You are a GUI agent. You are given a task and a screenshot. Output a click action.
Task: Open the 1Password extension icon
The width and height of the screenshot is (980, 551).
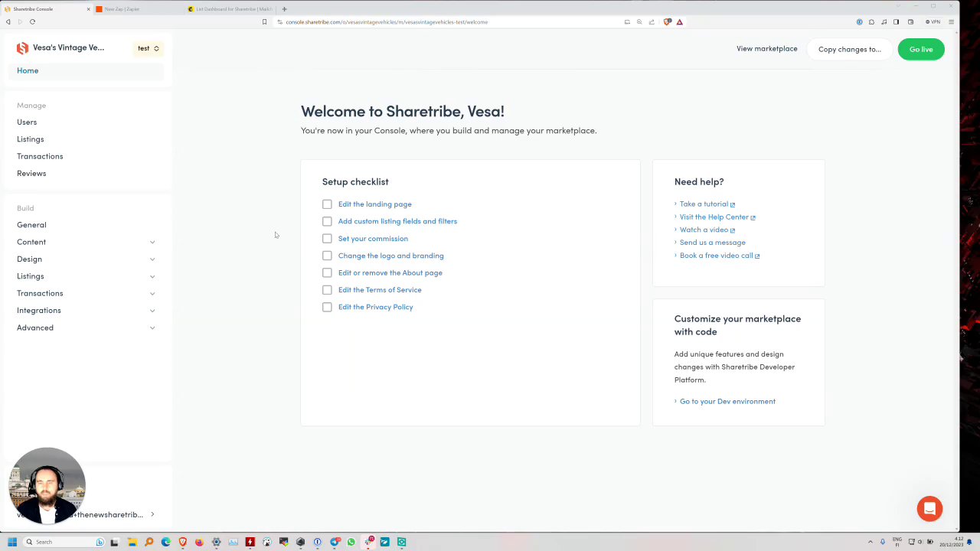[859, 21]
